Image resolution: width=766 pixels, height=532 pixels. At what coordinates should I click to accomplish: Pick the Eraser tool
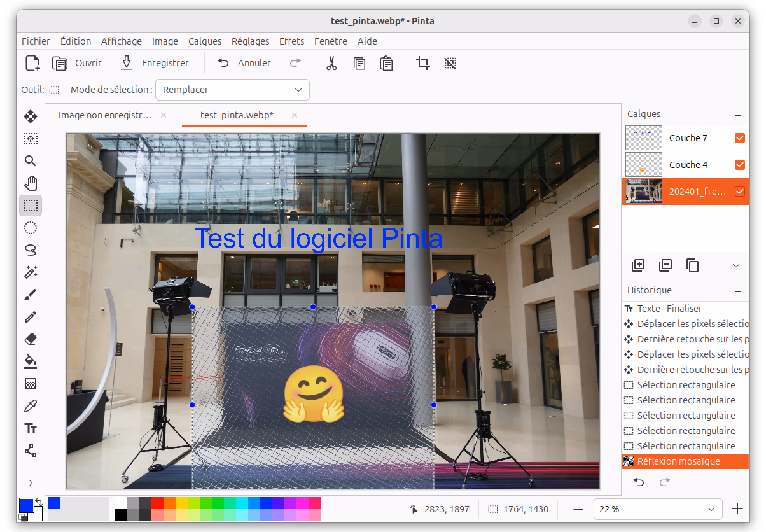pos(31,339)
